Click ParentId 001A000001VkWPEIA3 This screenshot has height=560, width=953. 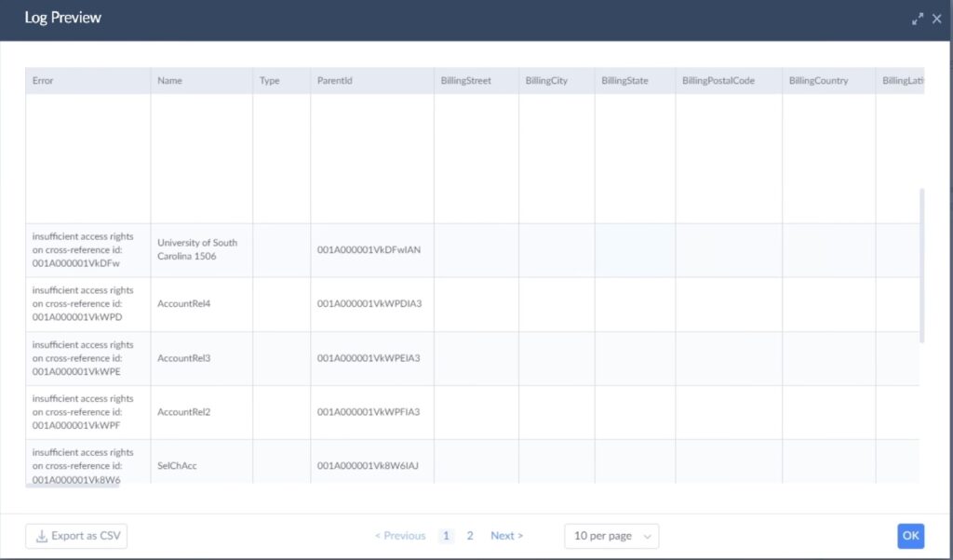(369, 358)
